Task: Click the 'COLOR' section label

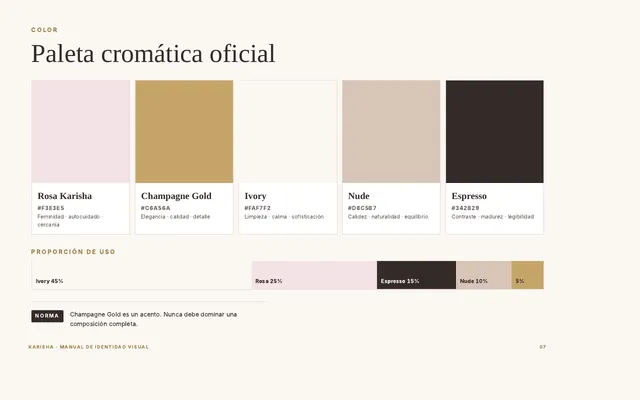Action: (44, 30)
